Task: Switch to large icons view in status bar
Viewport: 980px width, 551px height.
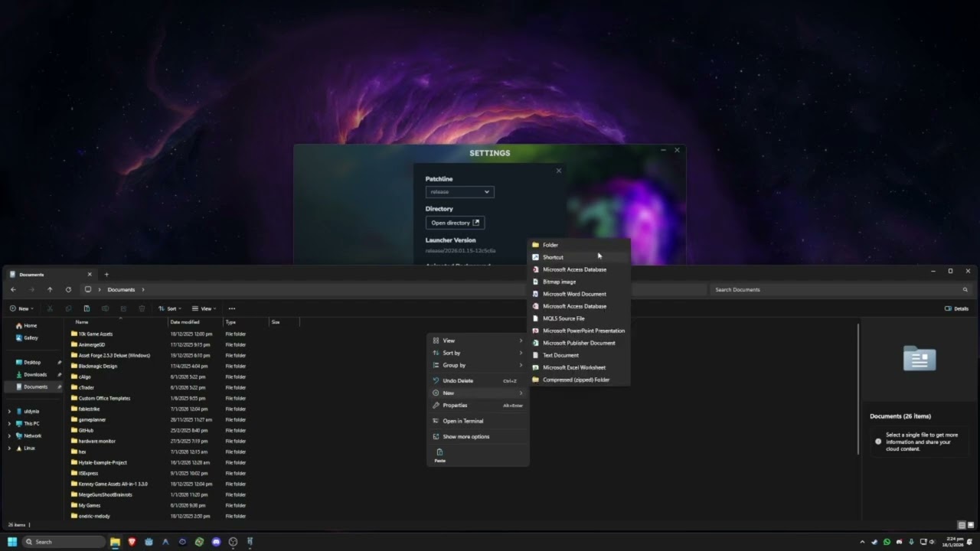Action: tap(970, 525)
